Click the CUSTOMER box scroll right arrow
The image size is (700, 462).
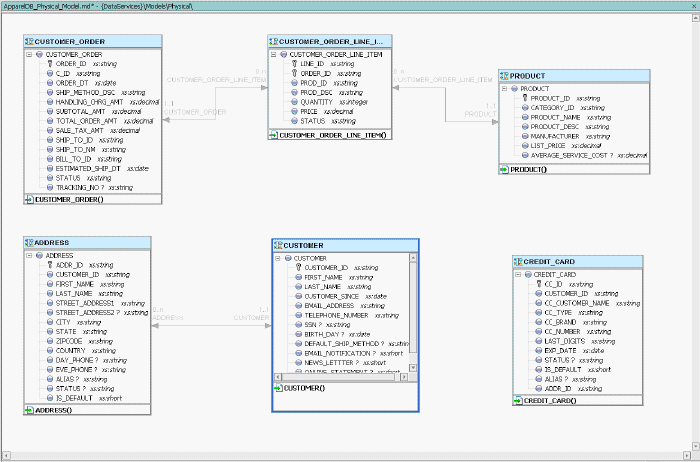click(x=404, y=377)
